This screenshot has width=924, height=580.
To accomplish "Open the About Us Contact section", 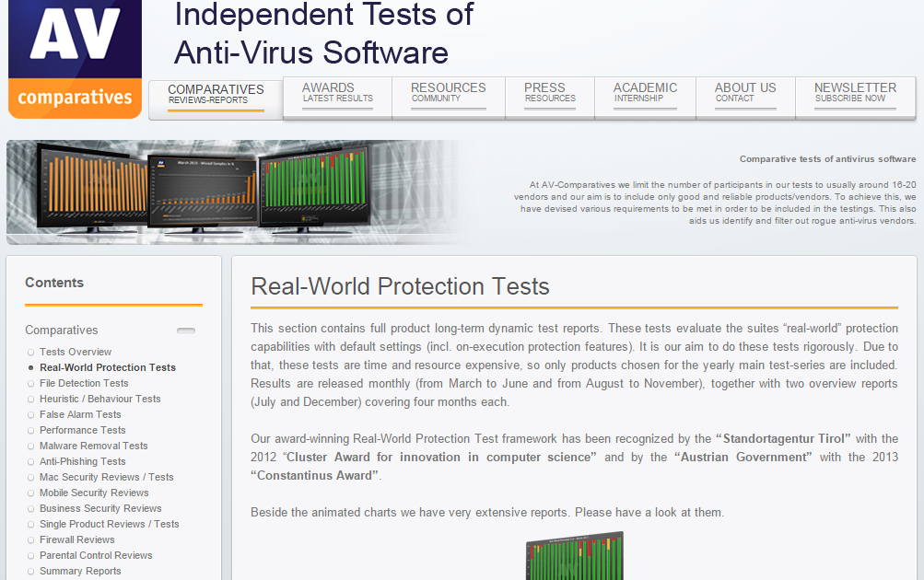I will (744, 93).
